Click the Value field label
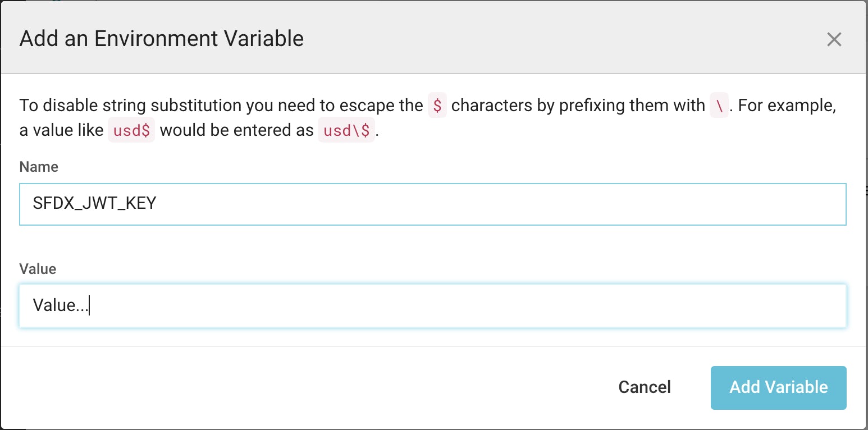Viewport: 868px width, 430px height. 37,269
